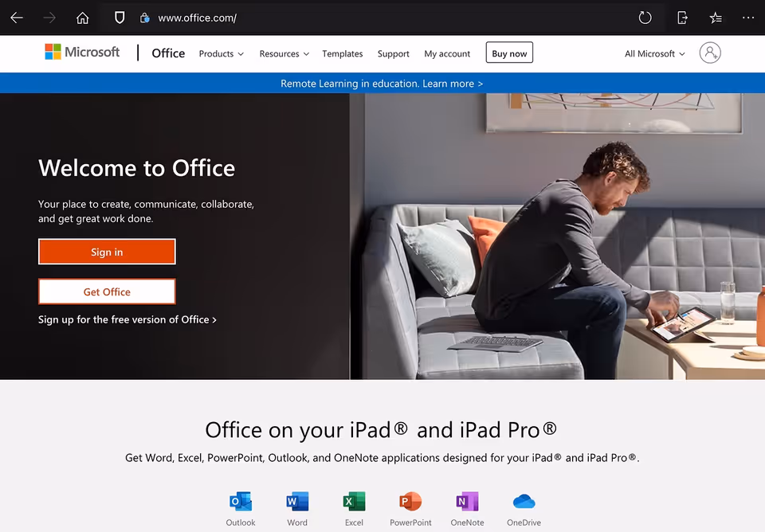Open the Remote Learning Learn more banner link
The width and height of the screenshot is (765, 532).
tap(382, 84)
